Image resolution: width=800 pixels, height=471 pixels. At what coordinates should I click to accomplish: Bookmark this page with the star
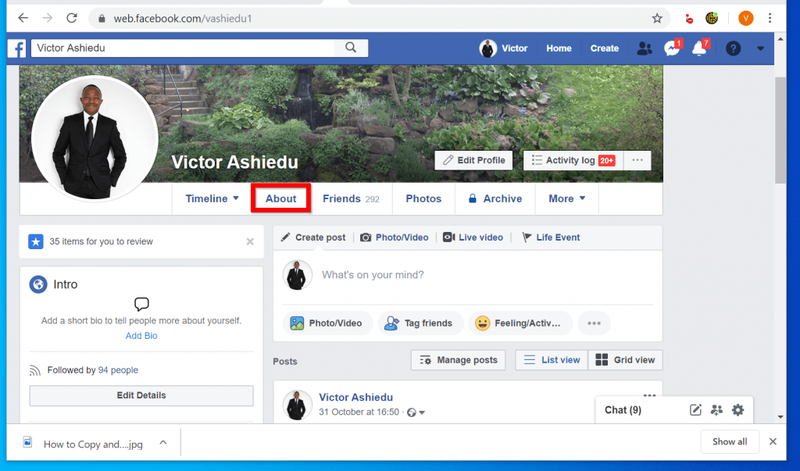click(657, 19)
